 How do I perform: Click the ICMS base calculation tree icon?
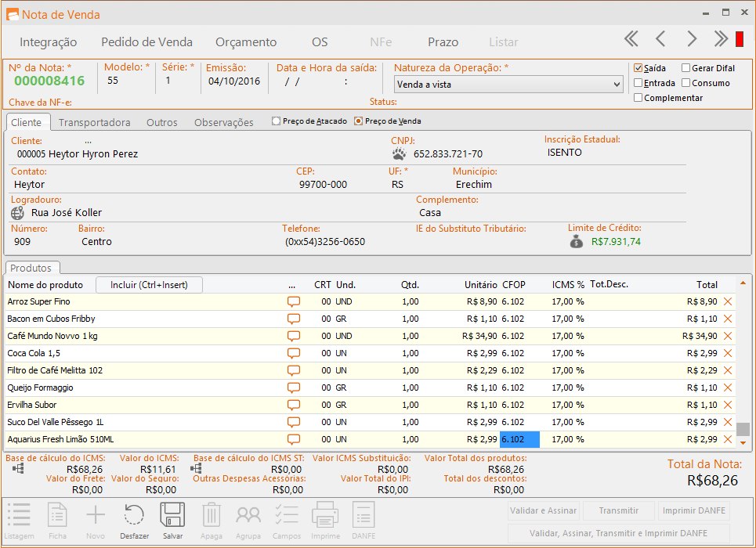(x=18, y=468)
